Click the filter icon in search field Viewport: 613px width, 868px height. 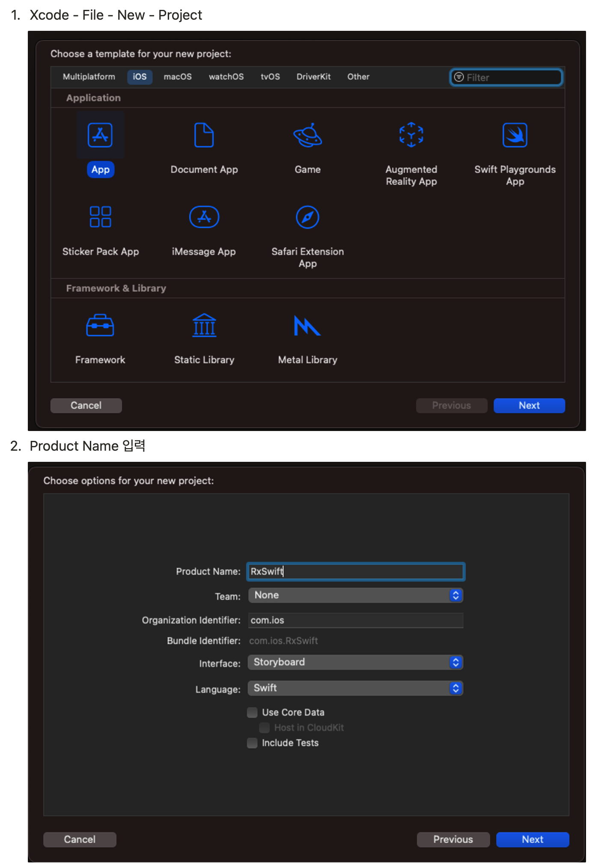tap(459, 77)
